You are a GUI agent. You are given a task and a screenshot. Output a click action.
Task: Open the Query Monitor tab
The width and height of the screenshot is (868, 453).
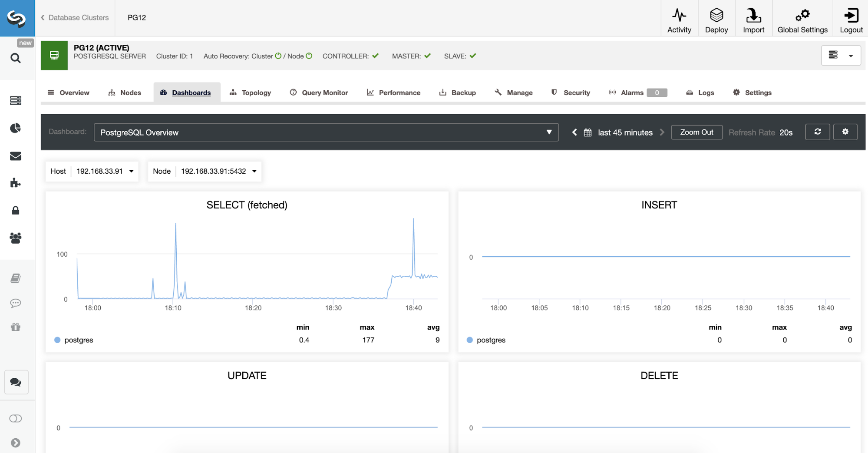[x=319, y=93]
